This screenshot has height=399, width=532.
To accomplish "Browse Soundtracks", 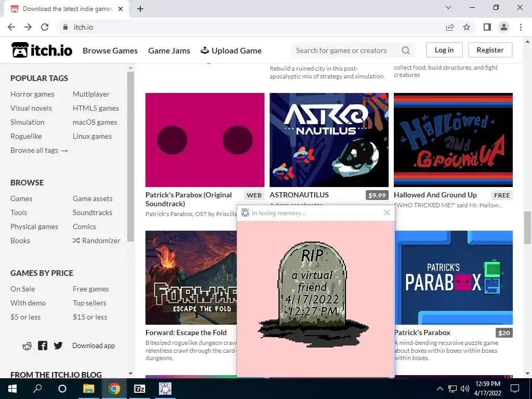I will pyautogui.click(x=92, y=212).
